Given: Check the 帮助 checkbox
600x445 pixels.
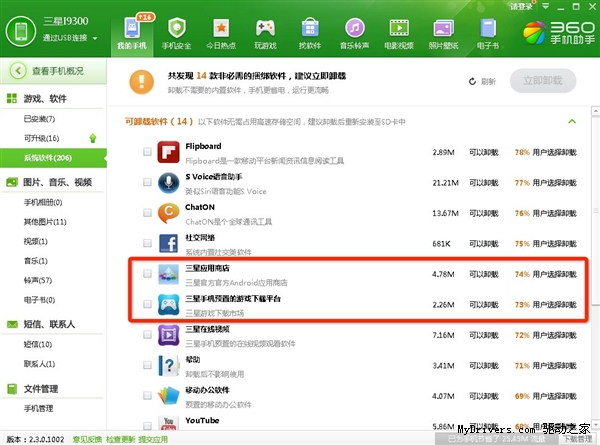Looking at the screenshot, I should click(x=147, y=365).
